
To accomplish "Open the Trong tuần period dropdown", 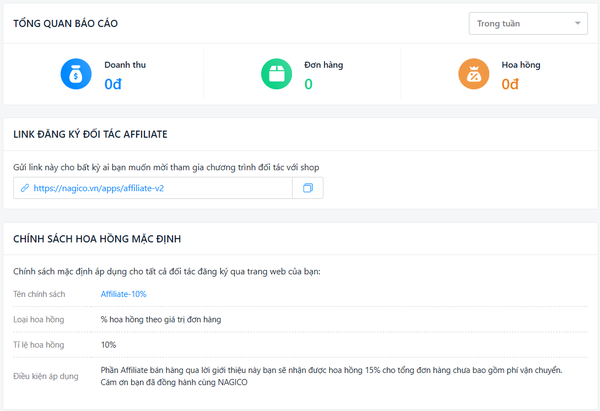I will point(528,22).
